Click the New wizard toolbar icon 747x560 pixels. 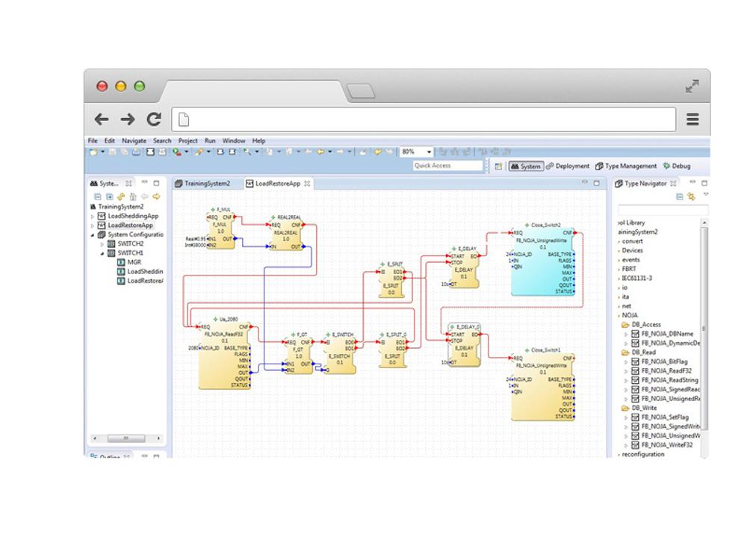coord(93,152)
